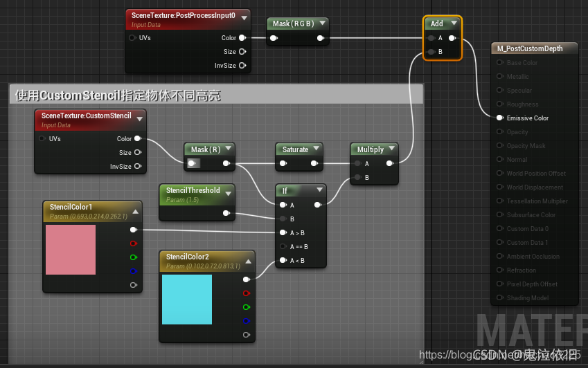Click the Refraction pin on M_PostCustomDepth
Viewport: 588px width, 368px height.
(x=499, y=270)
